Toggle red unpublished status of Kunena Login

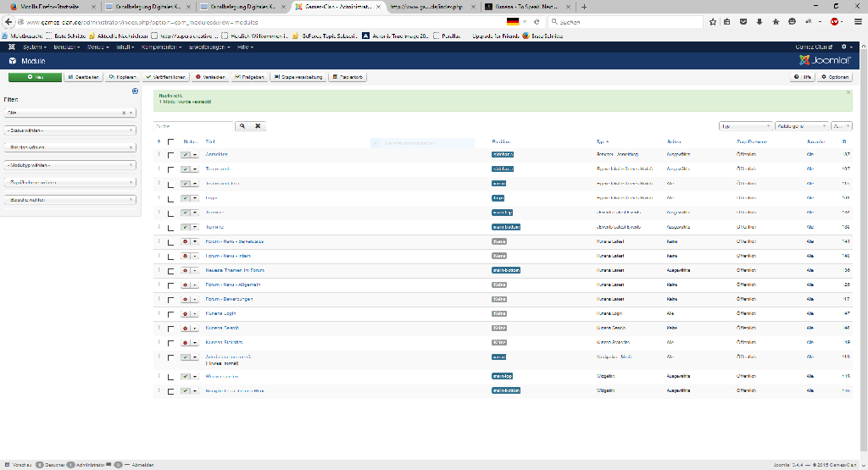[x=185, y=313]
